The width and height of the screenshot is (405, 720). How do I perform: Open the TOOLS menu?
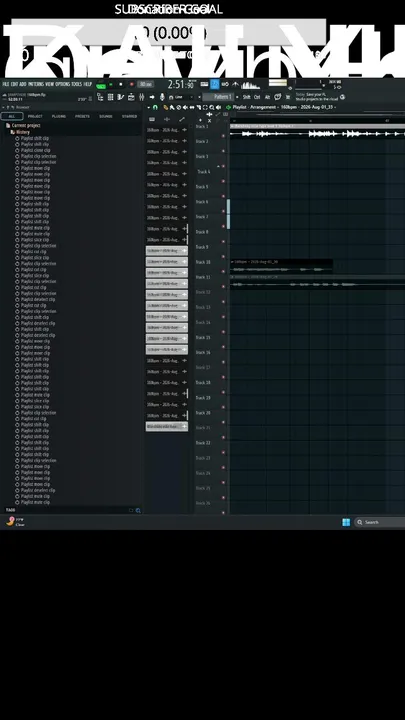77,84
